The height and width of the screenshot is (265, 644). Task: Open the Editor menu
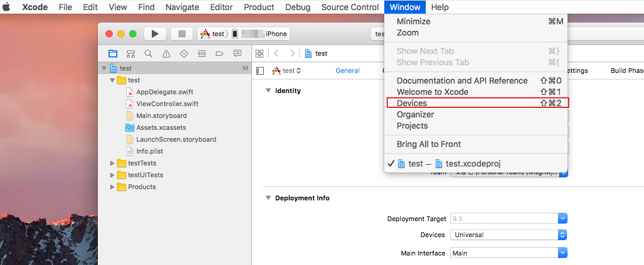pos(221,7)
